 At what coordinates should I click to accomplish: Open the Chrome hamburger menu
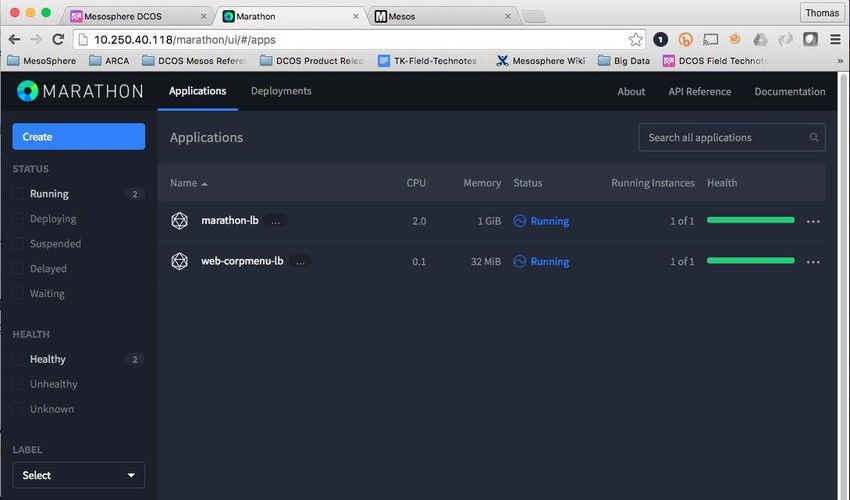pos(835,39)
